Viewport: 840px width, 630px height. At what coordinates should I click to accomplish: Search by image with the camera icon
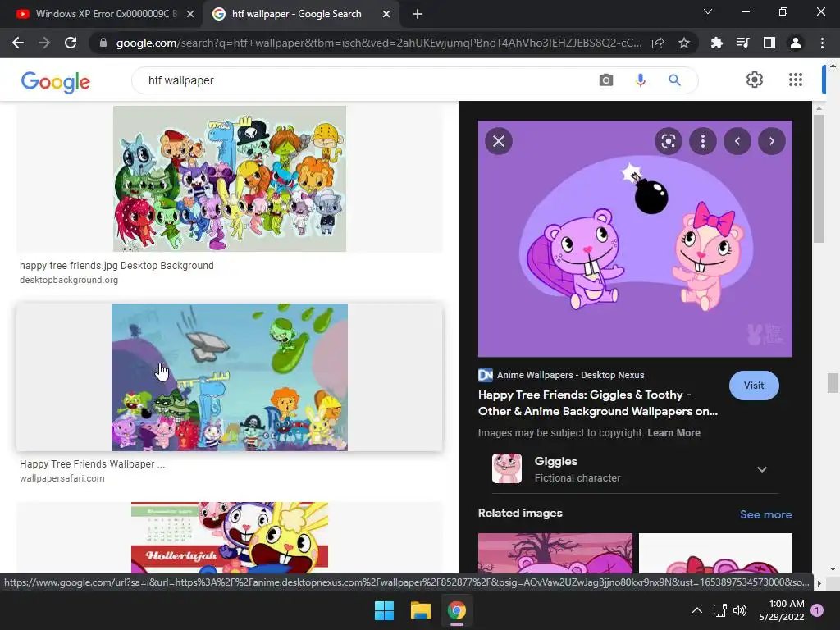[x=606, y=80]
